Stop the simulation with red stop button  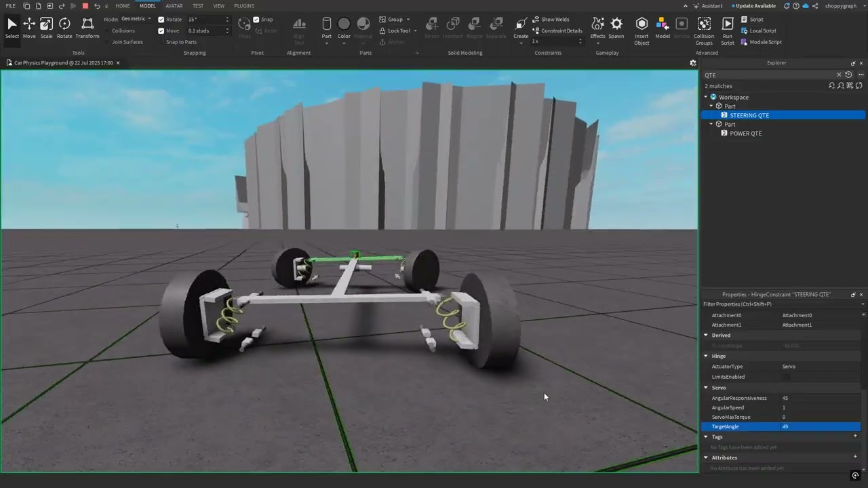85,6
